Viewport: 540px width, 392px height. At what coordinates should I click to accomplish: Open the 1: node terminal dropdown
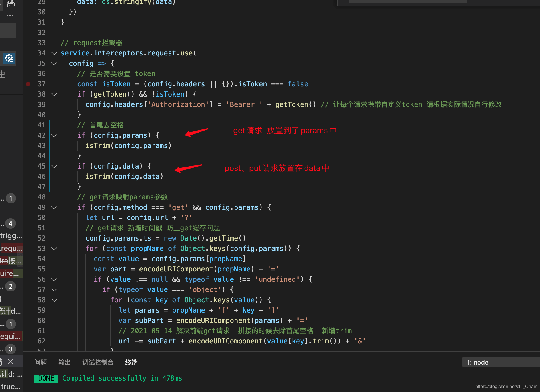pyautogui.click(x=501, y=362)
